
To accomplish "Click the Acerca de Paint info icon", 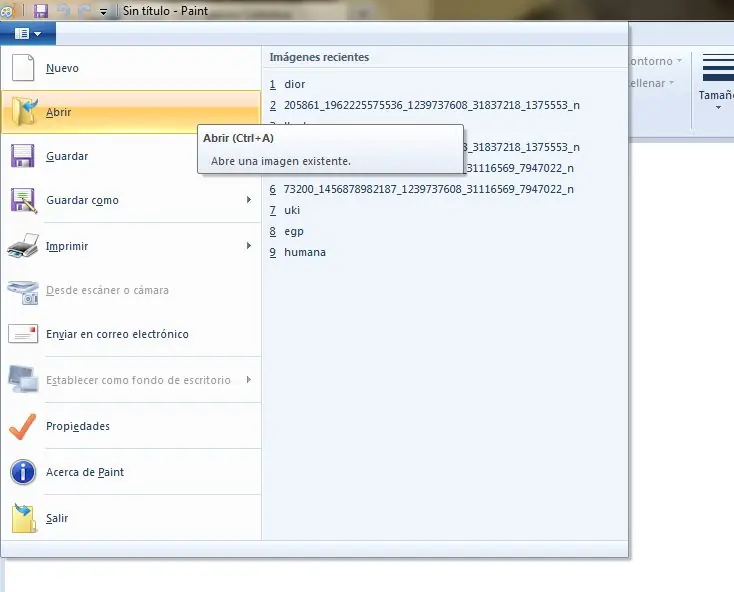I will pyautogui.click(x=22, y=472).
